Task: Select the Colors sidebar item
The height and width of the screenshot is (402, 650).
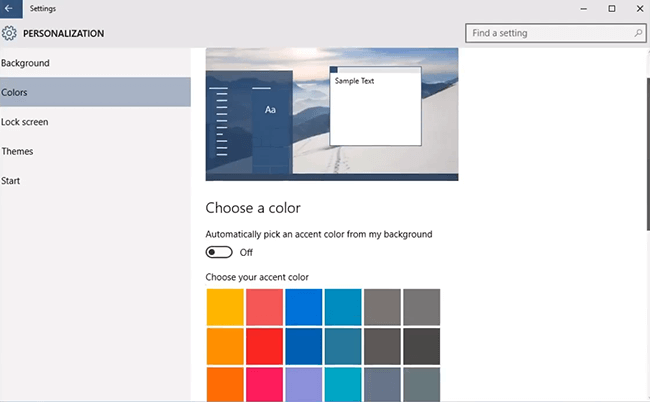Action: pos(15,92)
